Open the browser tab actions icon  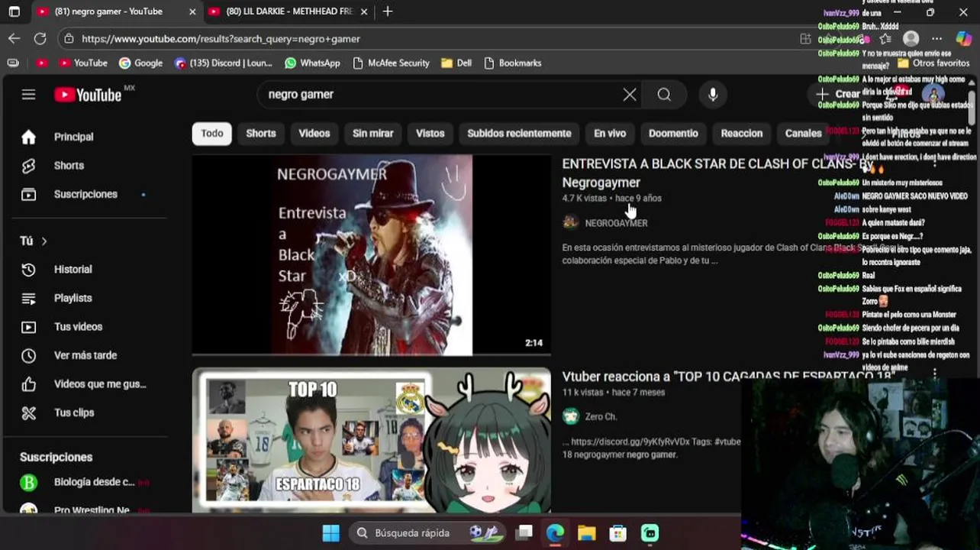[x=14, y=11]
